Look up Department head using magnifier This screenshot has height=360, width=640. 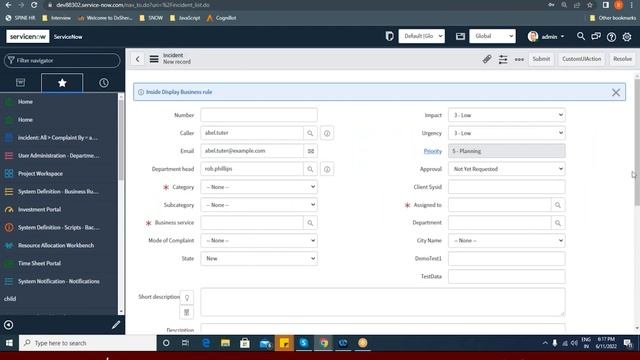[310, 169]
